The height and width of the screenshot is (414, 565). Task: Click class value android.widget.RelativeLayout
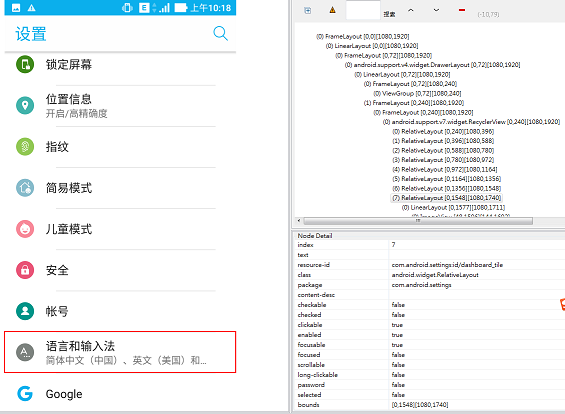point(435,275)
